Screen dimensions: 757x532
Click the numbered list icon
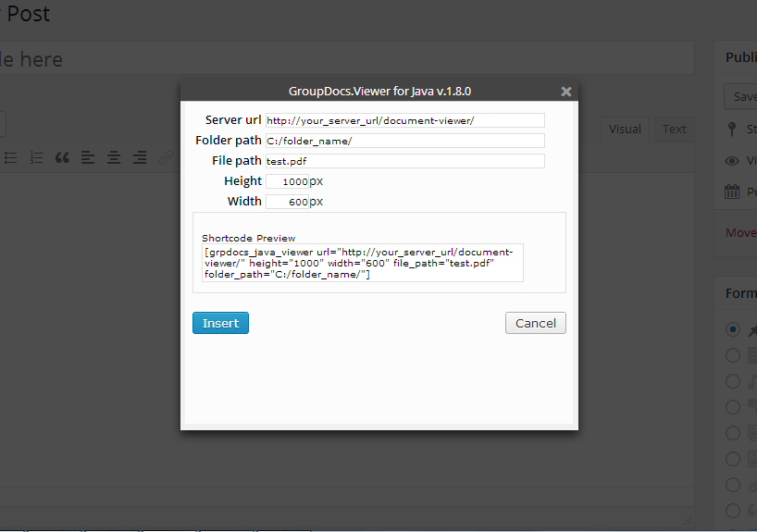click(37, 157)
